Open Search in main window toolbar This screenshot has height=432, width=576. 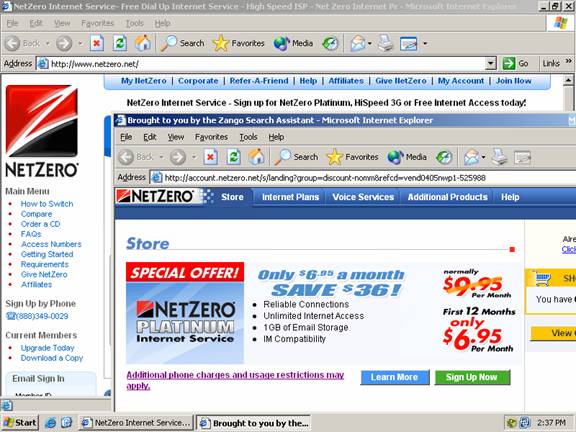(x=183, y=43)
